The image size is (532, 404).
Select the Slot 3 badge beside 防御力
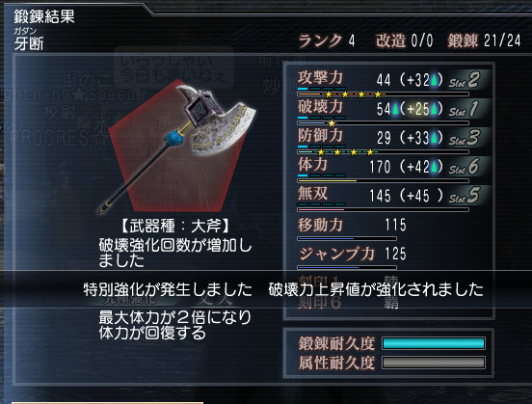tap(464, 138)
